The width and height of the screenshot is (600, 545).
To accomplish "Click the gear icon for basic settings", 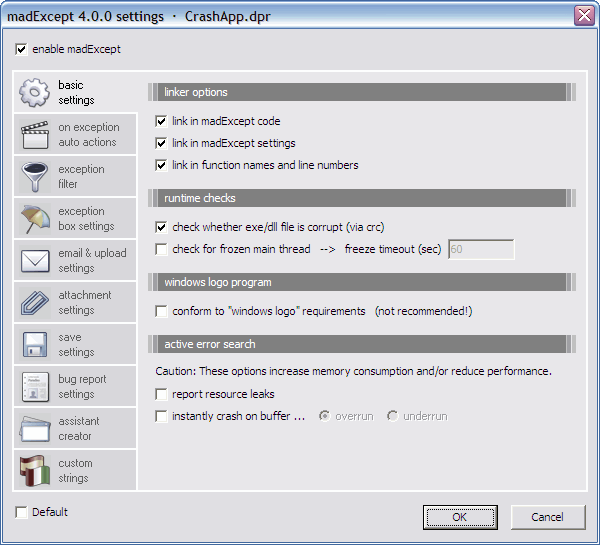I will pyautogui.click(x=35, y=93).
